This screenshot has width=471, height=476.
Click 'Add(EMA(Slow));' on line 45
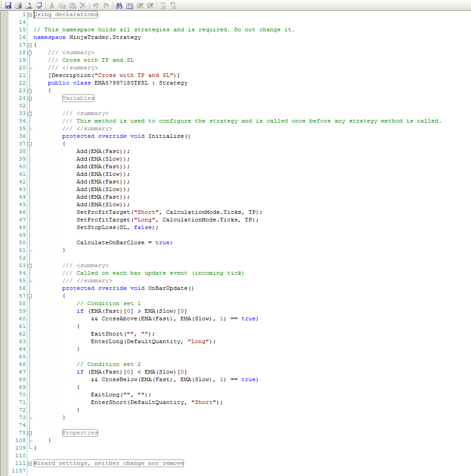click(x=103, y=204)
